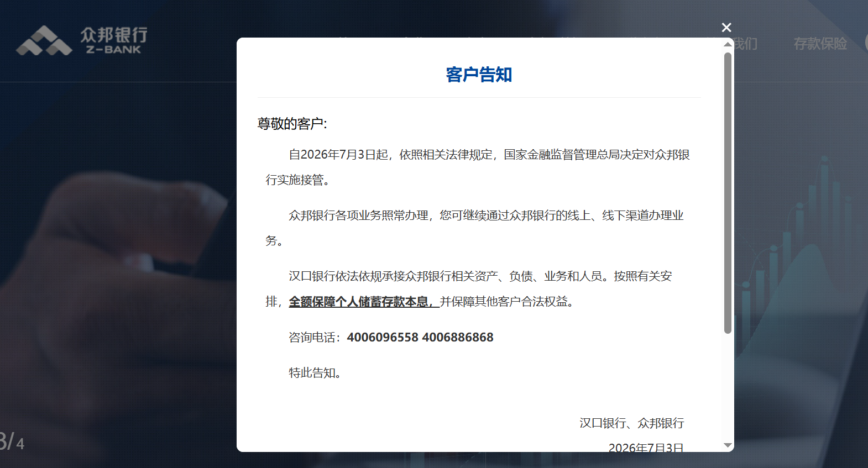Click the 特此告知。 line
The height and width of the screenshot is (468, 868).
tap(315, 373)
